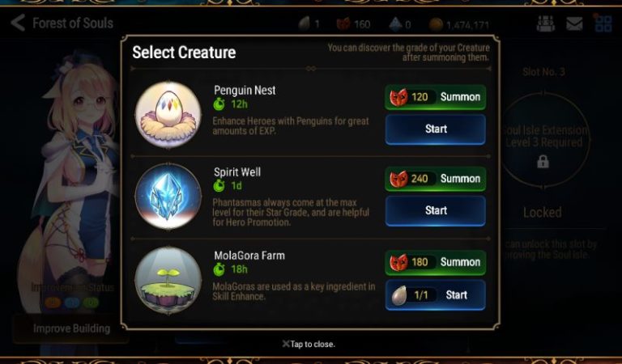The width and height of the screenshot is (622, 364).
Task: Tap to close the Select Creature dialog
Action: [x=309, y=344]
